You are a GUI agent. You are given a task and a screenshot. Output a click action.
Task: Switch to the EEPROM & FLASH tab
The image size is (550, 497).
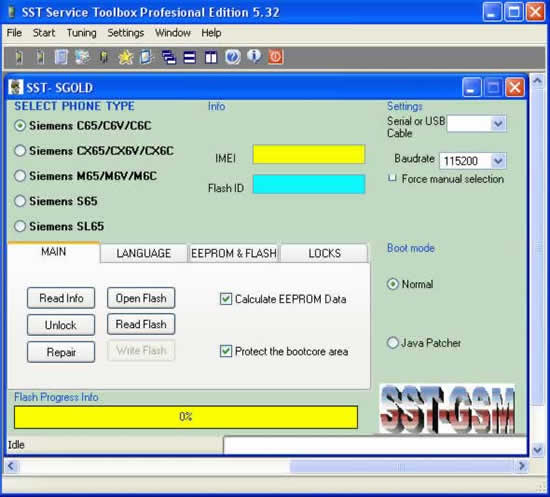click(234, 253)
